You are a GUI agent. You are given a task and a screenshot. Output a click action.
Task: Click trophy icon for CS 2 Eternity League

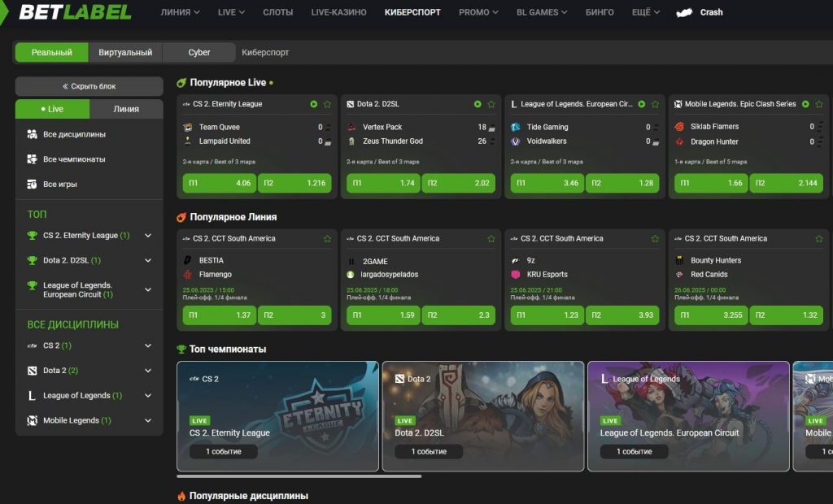pos(33,235)
